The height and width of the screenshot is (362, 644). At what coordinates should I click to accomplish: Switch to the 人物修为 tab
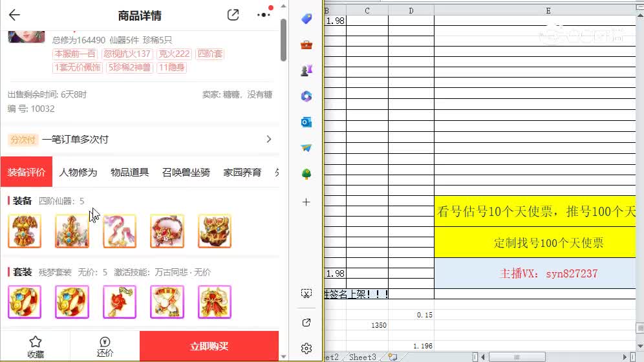(78, 172)
